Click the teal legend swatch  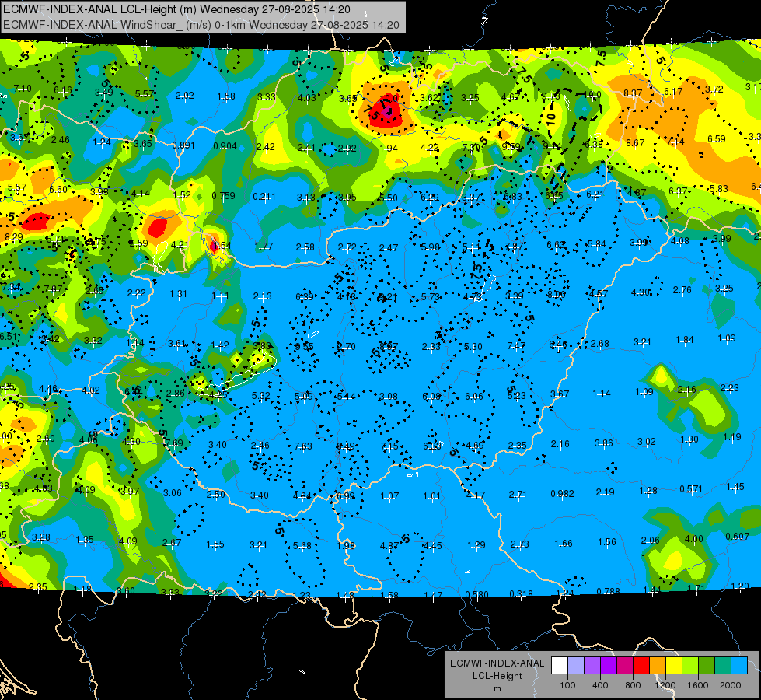coord(723,665)
